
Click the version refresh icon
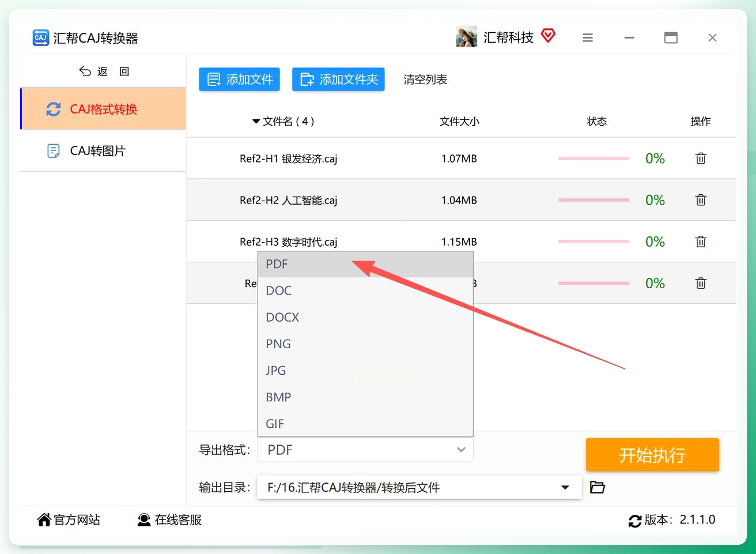pos(635,521)
